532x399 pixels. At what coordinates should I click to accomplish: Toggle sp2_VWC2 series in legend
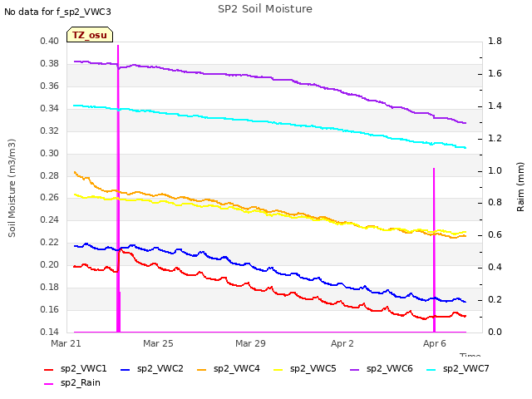point(151,369)
